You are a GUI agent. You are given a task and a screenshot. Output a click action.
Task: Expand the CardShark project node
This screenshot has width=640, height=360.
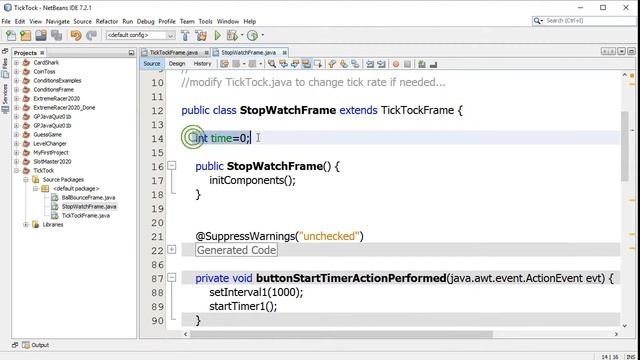(x=17, y=63)
